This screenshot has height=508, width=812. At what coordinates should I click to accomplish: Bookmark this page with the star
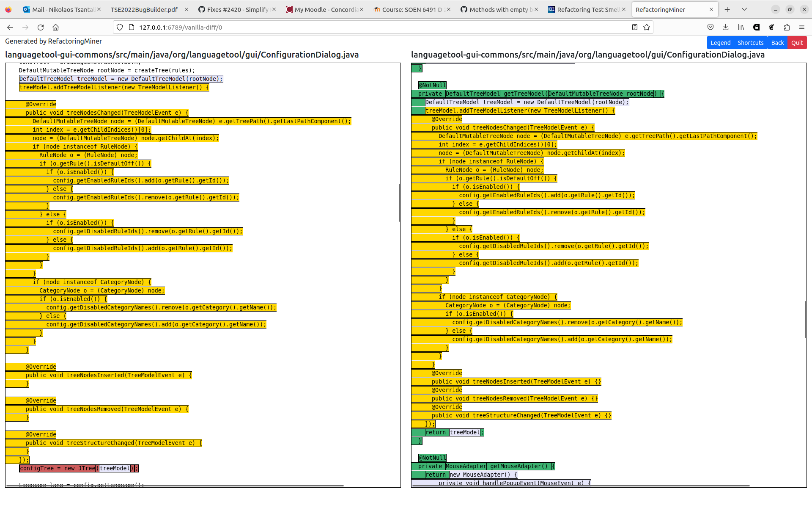[x=647, y=27]
